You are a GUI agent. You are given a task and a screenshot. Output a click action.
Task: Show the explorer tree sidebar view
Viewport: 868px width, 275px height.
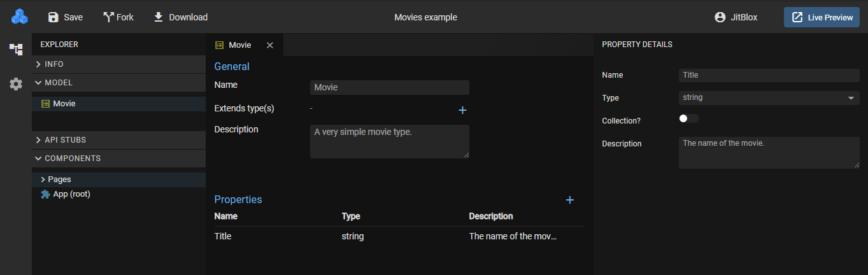pyautogui.click(x=16, y=49)
